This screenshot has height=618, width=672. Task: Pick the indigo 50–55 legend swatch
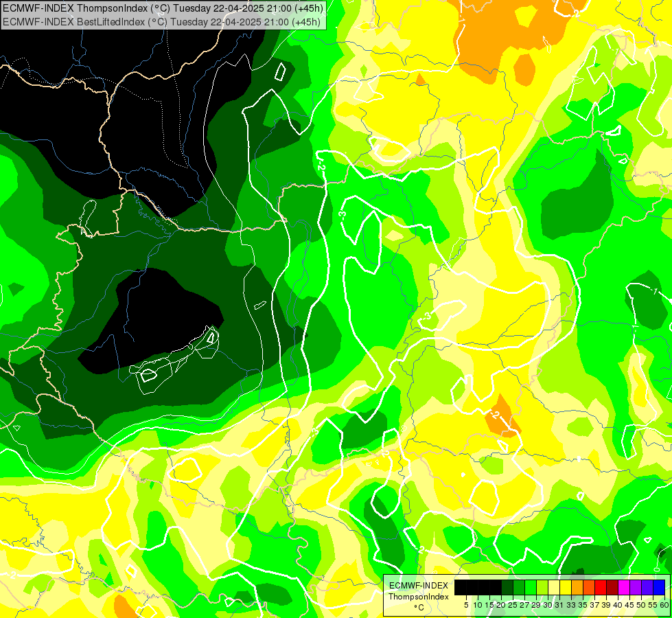tap(647, 588)
